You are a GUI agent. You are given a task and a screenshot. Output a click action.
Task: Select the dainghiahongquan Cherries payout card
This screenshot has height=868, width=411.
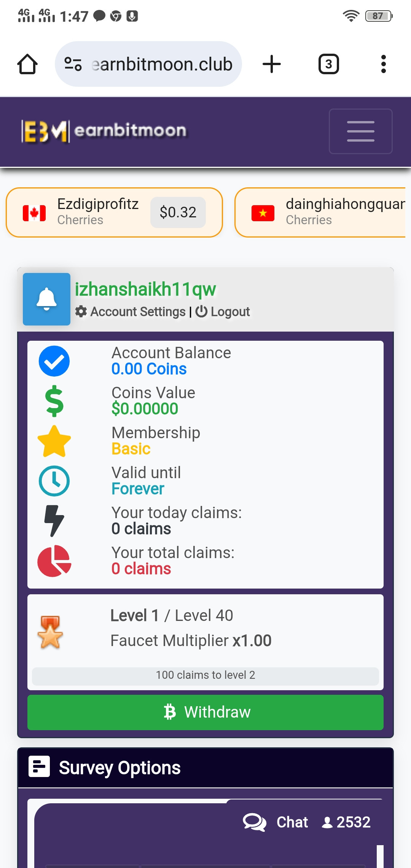[x=320, y=212]
